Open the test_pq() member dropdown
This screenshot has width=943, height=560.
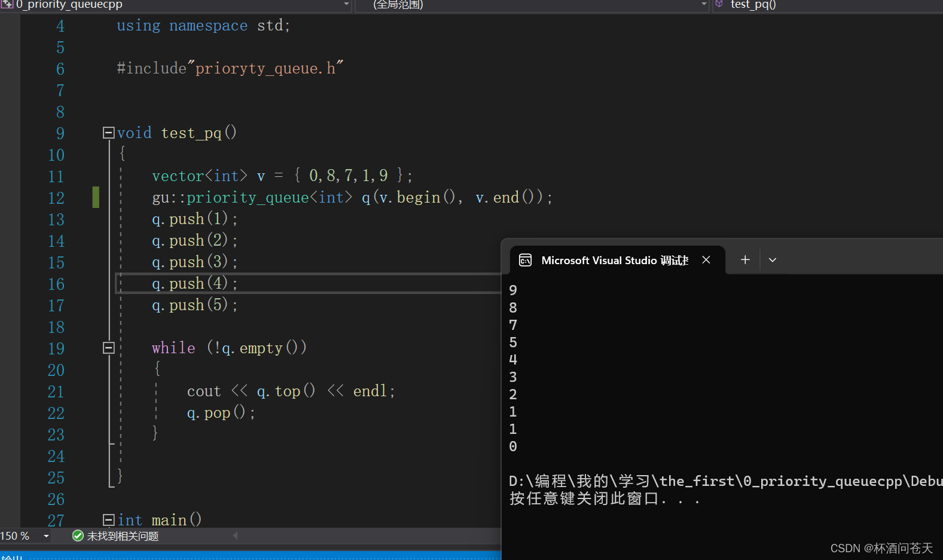[x=828, y=5]
